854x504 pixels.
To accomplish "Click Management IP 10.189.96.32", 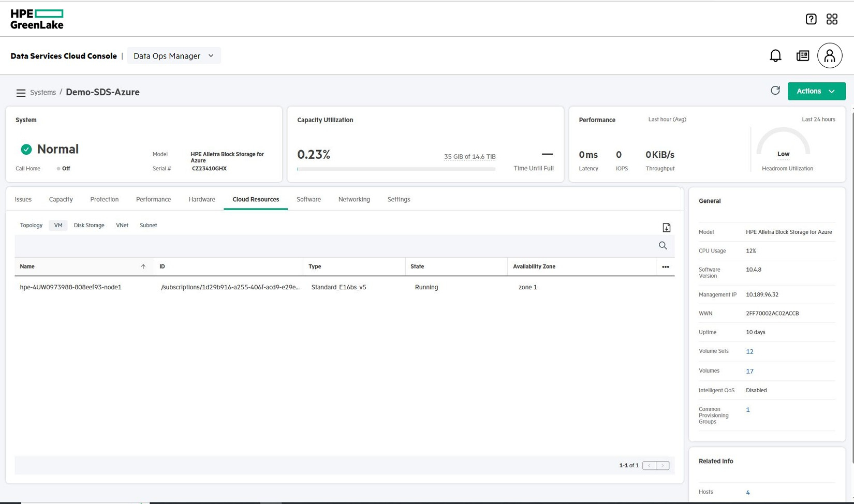I will coord(762,294).
